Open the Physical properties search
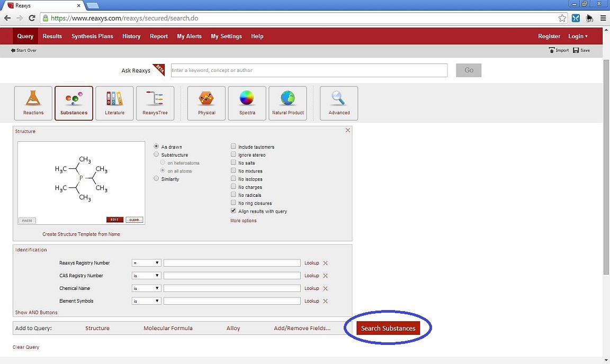The image size is (610, 364). [206, 103]
